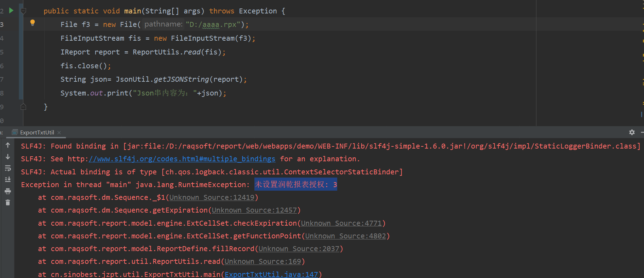Toggle scroll to end of console
Screen dimensions: 644x278
click(x=8, y=180)
